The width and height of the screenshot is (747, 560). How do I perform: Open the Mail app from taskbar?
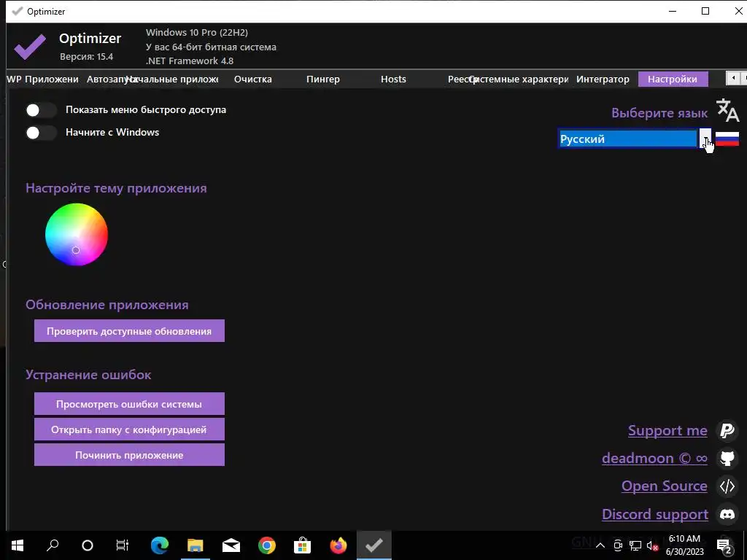point(231,545)
